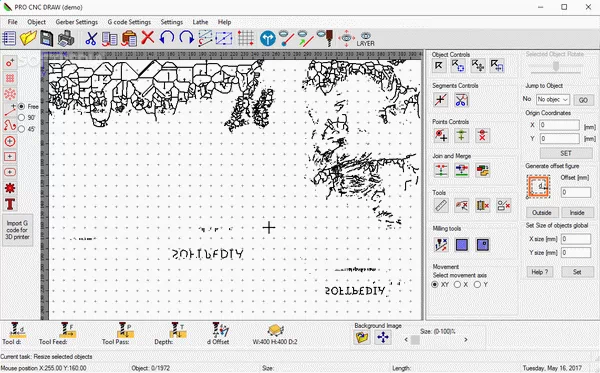
Task: Delete using the red X icon
Action: [148, 38]
